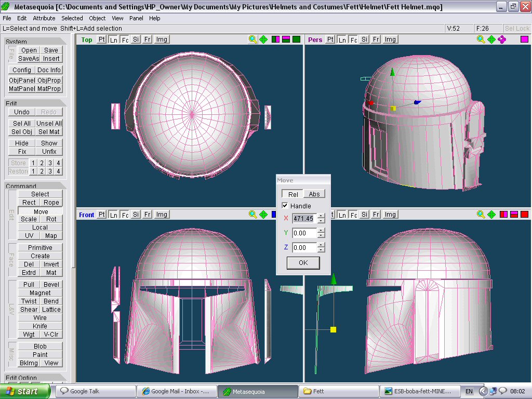Expand the Edit Option panel header
Screen dimensions: 532x399
tap(35, 377)
